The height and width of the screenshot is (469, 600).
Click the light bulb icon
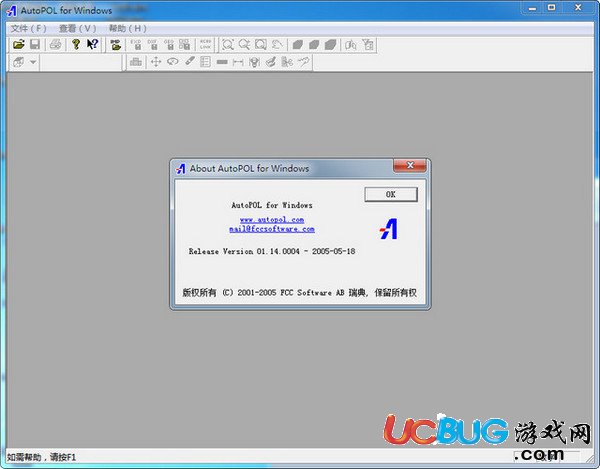click(x=254, y=62)
